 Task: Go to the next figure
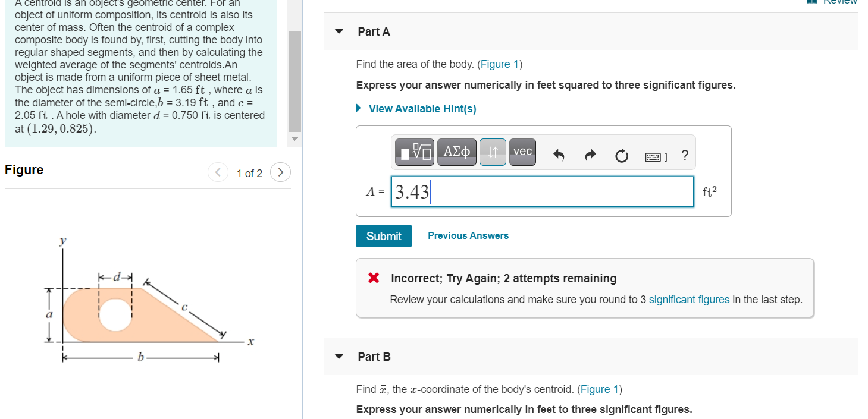[280, 173]
